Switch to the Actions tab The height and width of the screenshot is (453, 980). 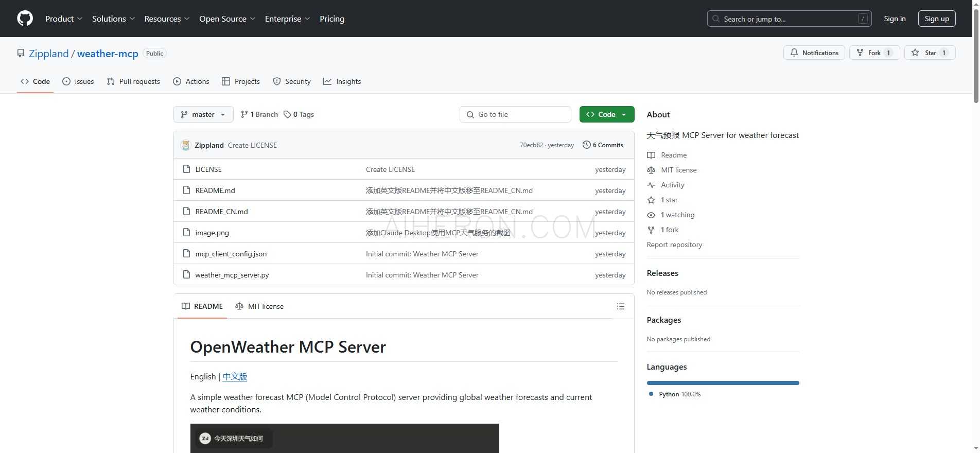[x=191, y=81]
